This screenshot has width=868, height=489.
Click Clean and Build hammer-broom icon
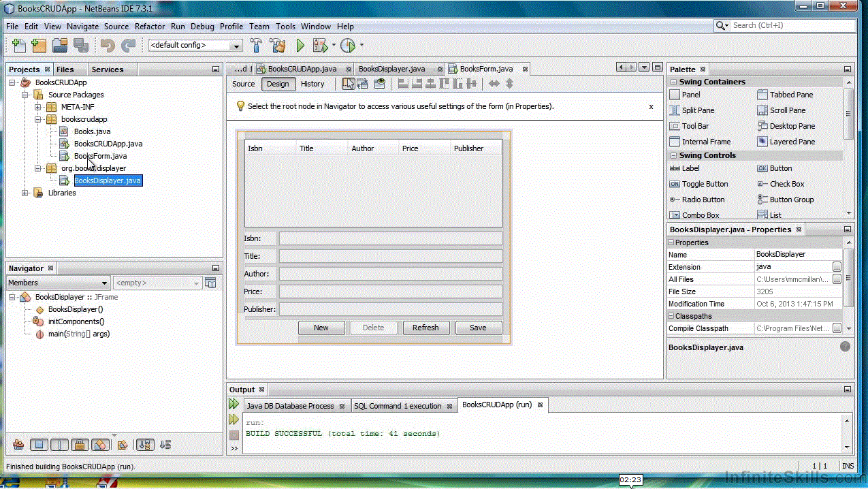pos(277,46)
